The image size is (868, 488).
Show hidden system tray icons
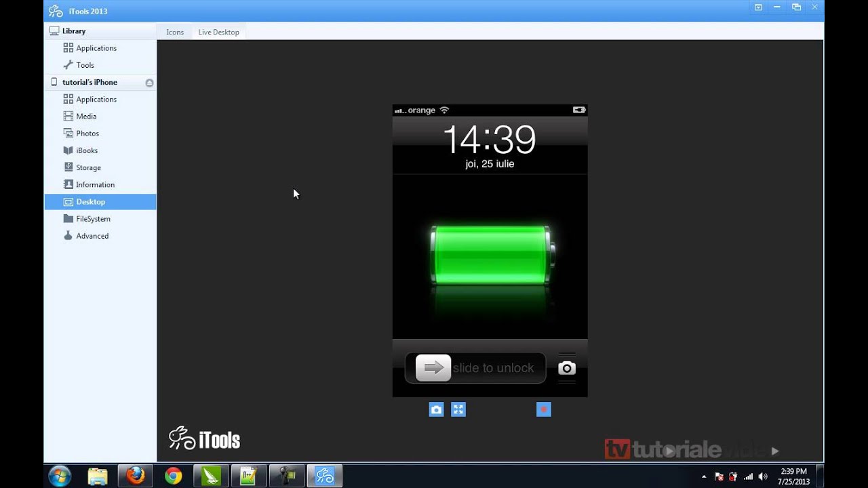703,476
